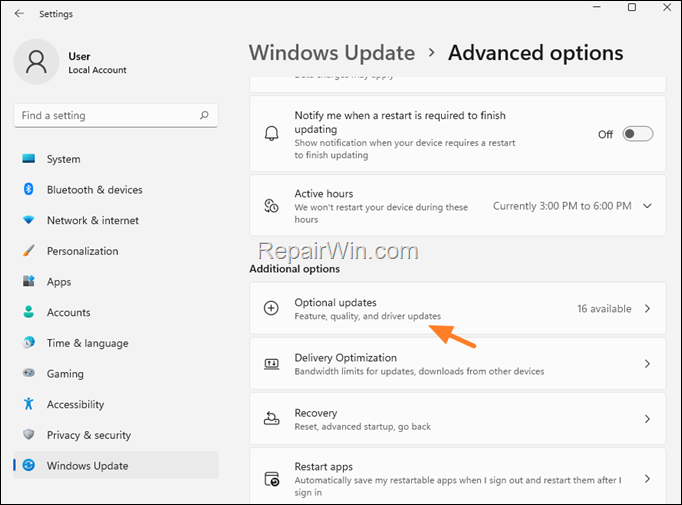Click 'Additional options' section heading
This screenshot has height=505, width=682.
[294, 269]
